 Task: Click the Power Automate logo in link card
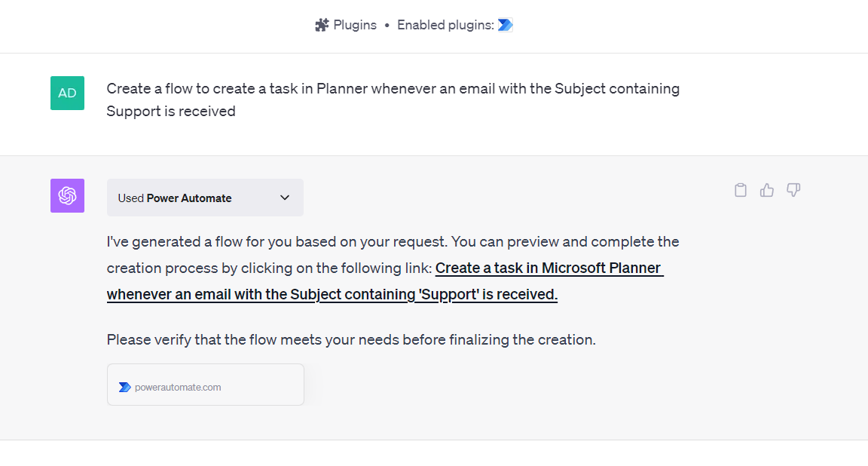click(x=124, y=387)
